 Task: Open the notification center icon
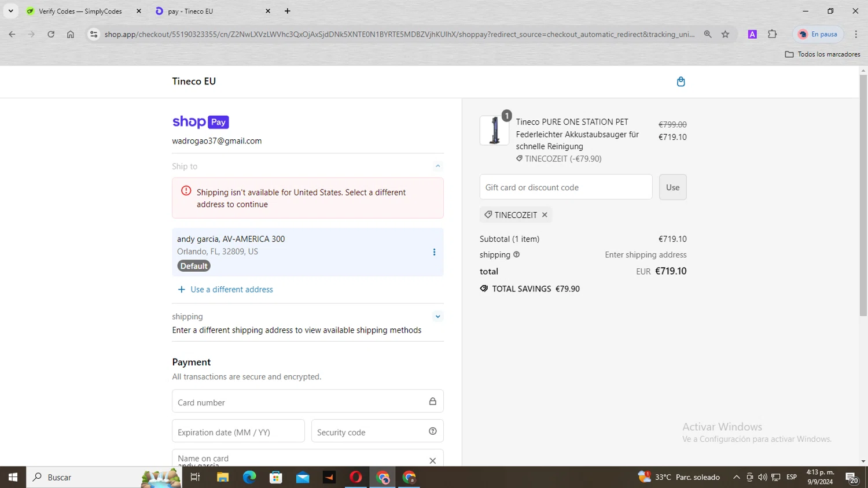(852, 478)
